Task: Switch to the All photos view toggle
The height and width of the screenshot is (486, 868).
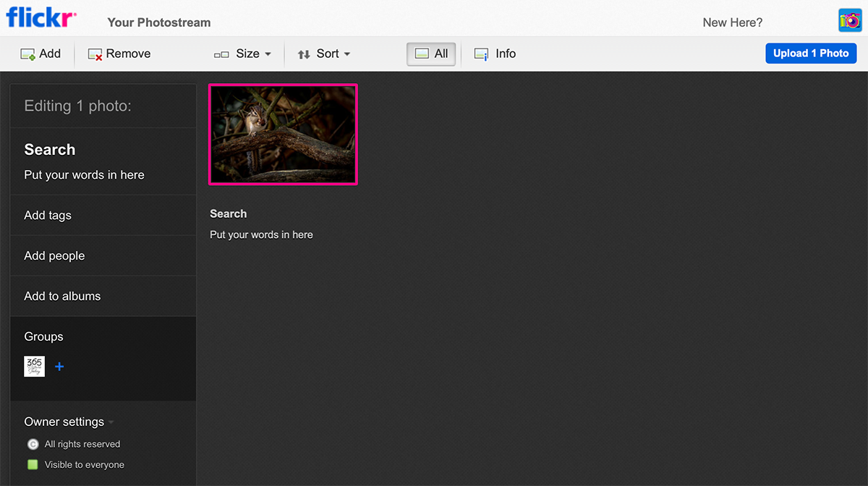Action: (431, 54)
